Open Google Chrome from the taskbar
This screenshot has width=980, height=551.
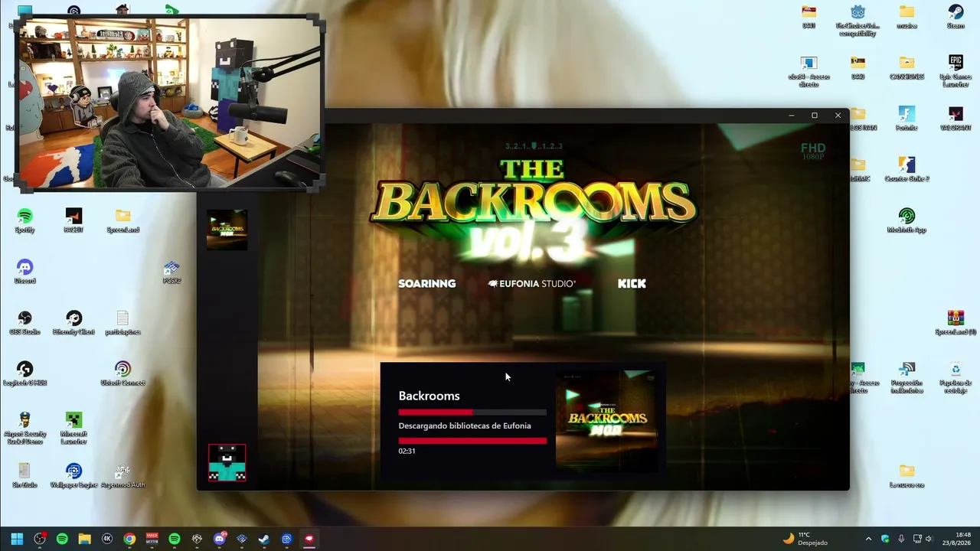tap(129, 539)
